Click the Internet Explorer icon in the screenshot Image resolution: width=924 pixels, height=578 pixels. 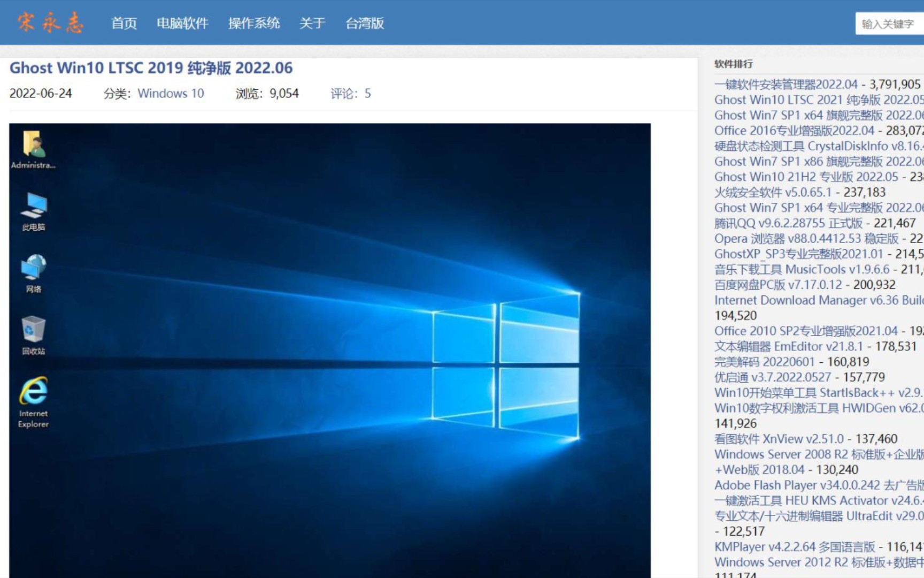(x=33, y=403)
